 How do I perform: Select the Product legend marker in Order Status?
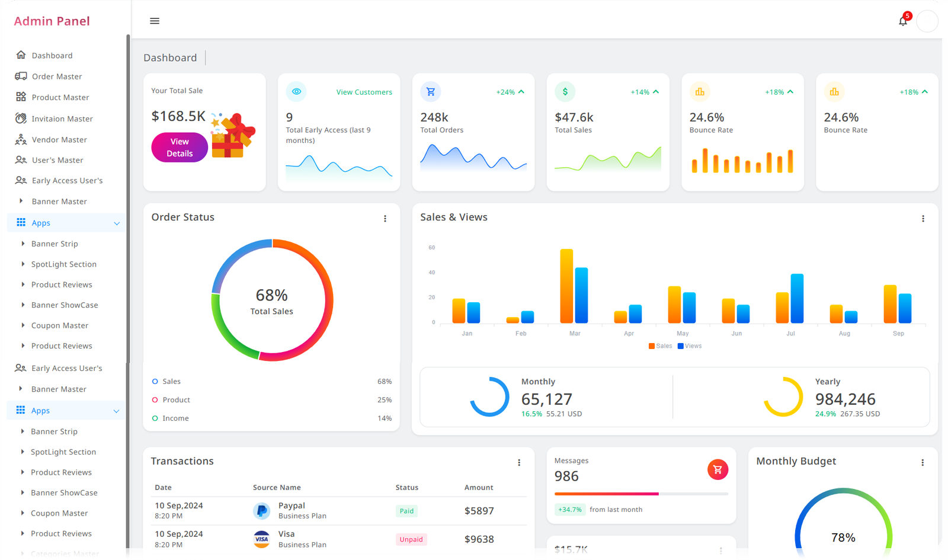(155, 400)
